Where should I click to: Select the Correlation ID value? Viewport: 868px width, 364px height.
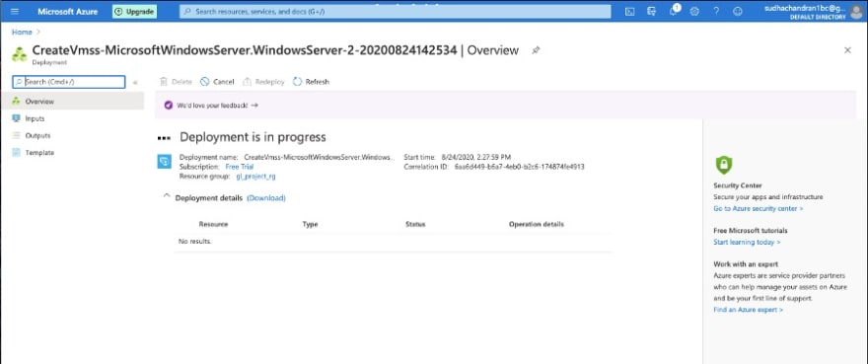pos(519,166)
